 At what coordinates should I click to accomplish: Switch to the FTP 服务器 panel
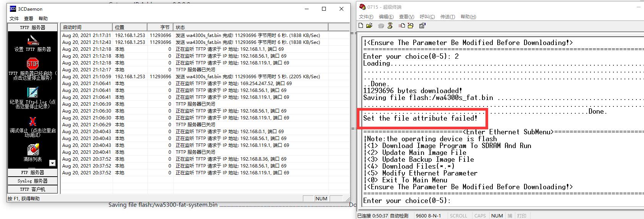(x=33, y=173)
